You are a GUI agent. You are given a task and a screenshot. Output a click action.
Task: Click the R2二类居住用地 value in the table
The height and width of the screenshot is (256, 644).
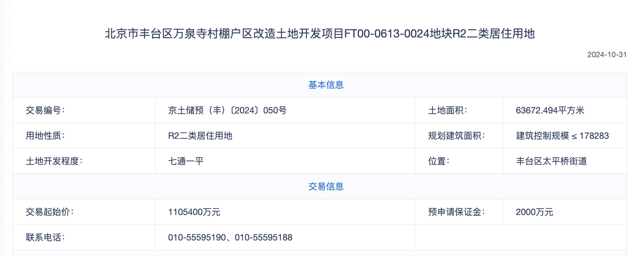[x=200, y=136]
